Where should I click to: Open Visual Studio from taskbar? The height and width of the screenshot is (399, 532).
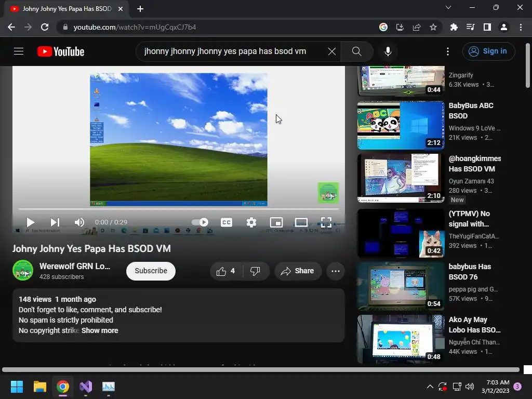(x=86, y=387)
